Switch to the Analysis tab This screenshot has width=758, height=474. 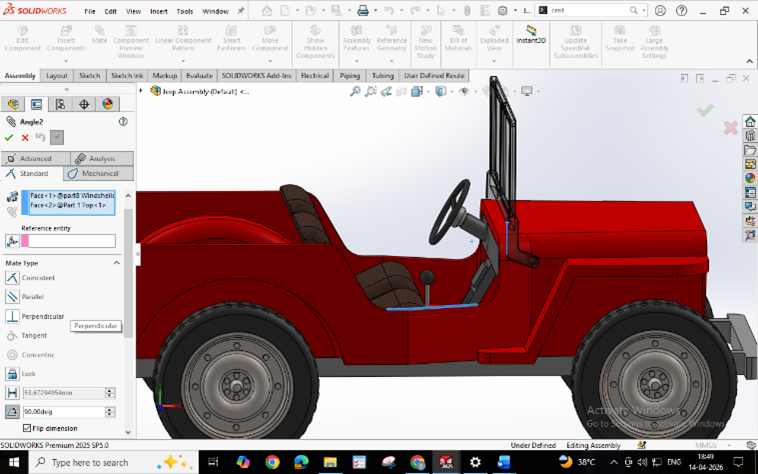(102, 158)
